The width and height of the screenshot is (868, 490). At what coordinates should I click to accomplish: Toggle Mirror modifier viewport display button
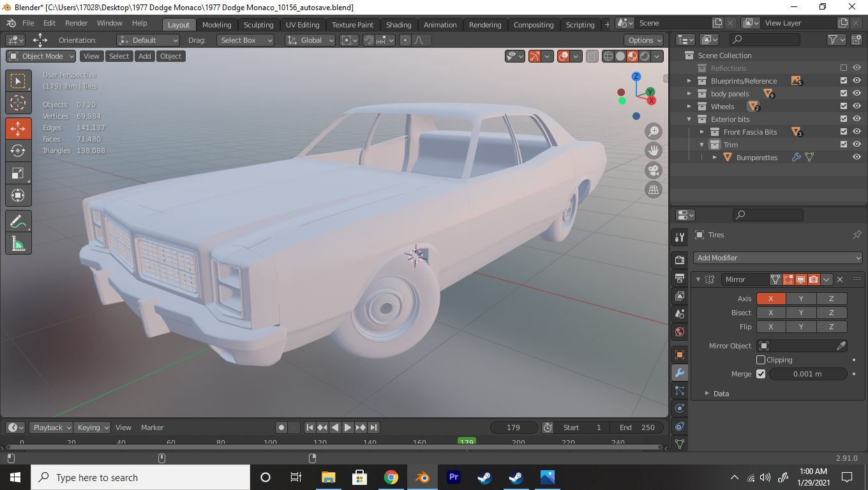click(801, 279)
